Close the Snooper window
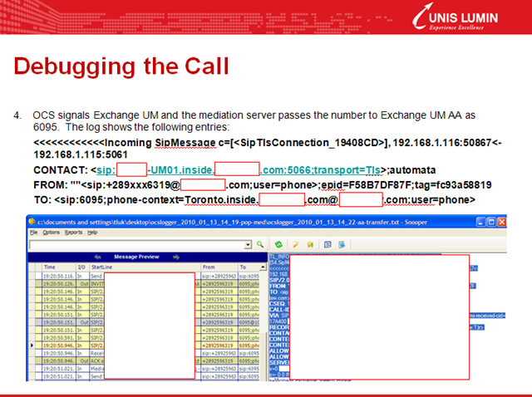The image size is (532, 397). [502, 222]
